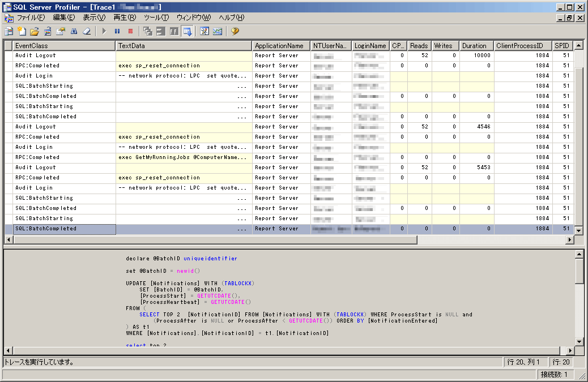Image resolution: width=588 pixels, height=382 pixels.
Task: Click the Open Trace Table icon
Action: (48, 32)
